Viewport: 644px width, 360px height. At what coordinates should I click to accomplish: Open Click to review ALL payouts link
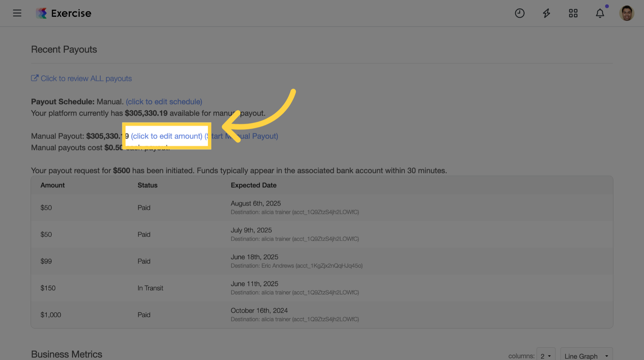86,79
